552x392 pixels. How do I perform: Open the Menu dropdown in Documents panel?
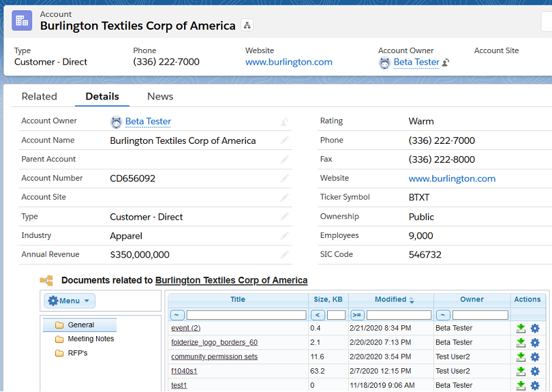70,301
